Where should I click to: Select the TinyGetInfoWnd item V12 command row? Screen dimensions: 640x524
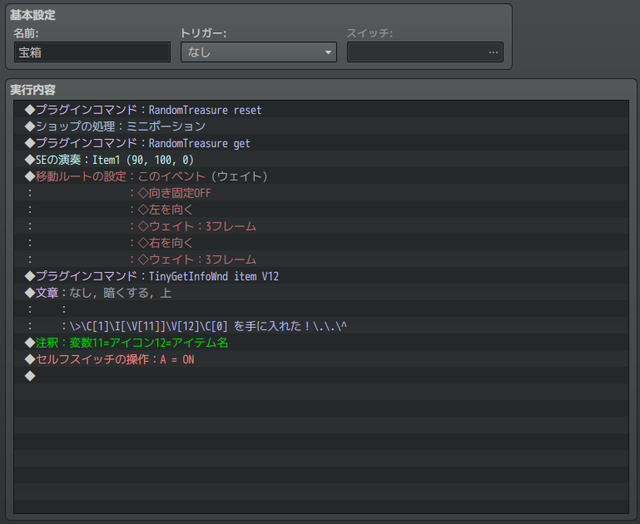[x=321, y=276]
